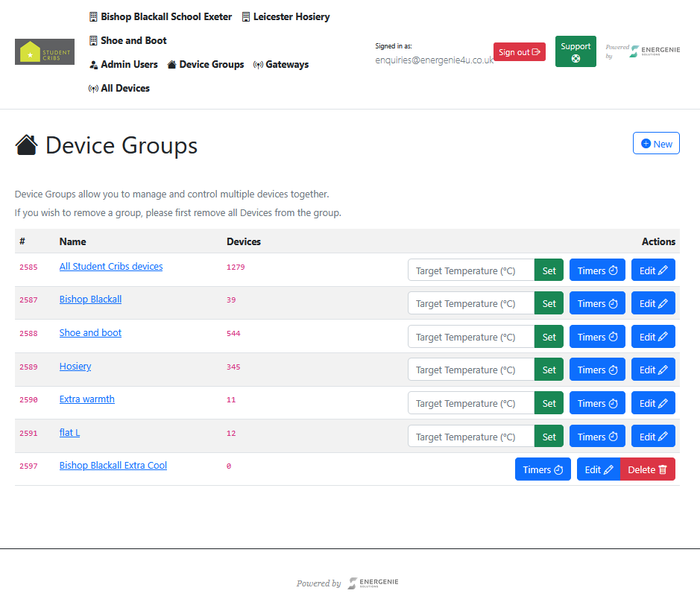
Task: Open the Shoe and boot group link
Action: tap(91, 333)
